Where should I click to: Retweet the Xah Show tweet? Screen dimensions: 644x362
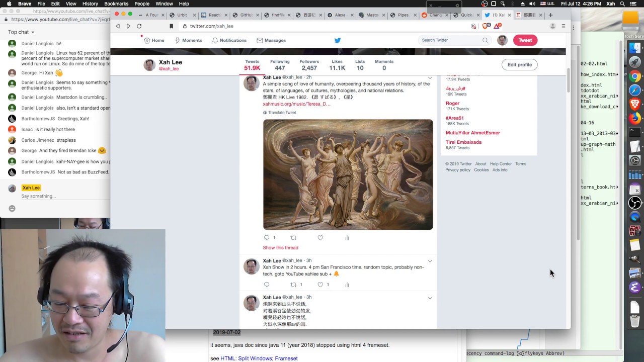pos(293,285)
